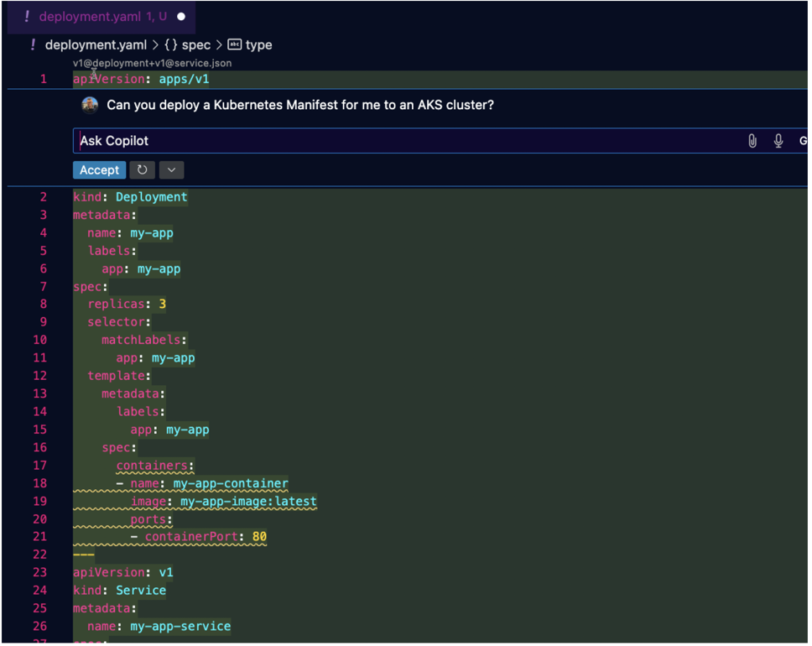Click the string type icon in breadcrumb
This screenshot has width=812, height=646.
pos(235,44)
